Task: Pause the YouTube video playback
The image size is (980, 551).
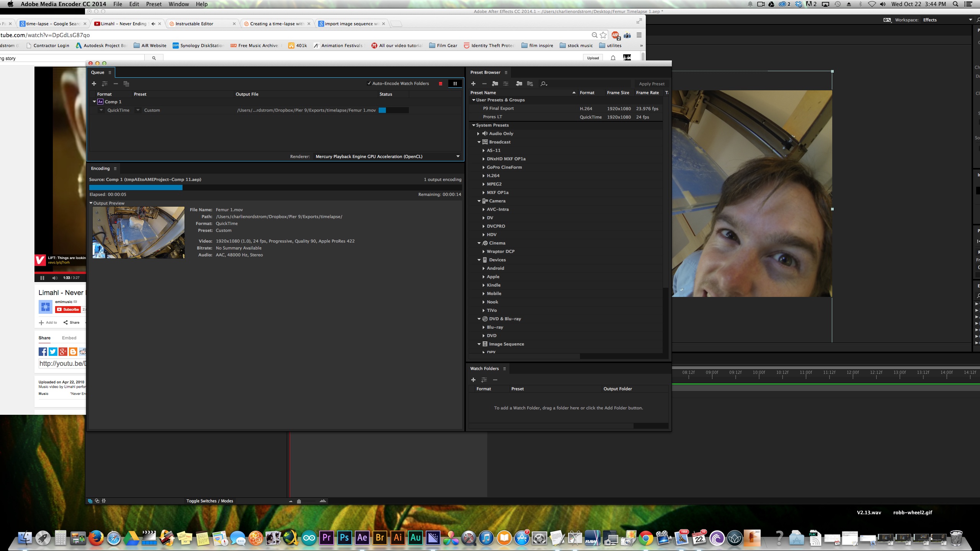Action: (x=42, y=278)
